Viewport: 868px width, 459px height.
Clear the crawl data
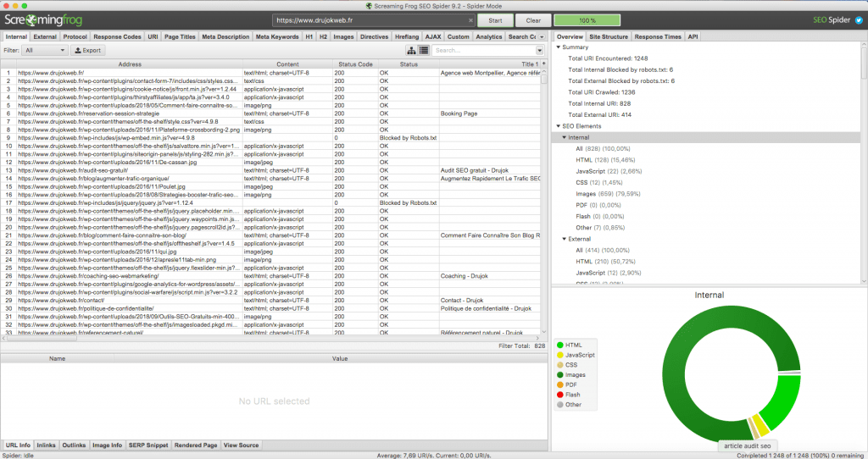[533, 20]
